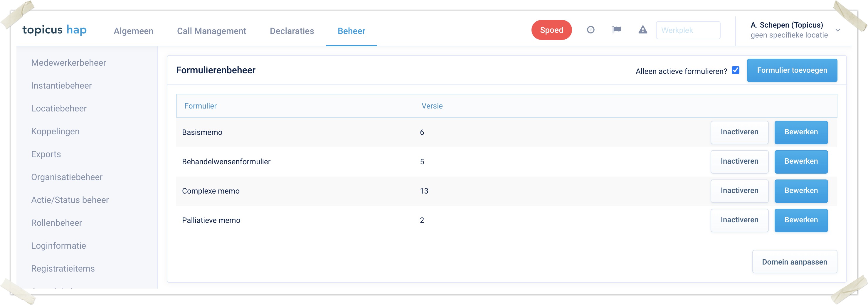Sort by the Formulier column header
This screenshot has width=868, height=305.
click(200, 106)
